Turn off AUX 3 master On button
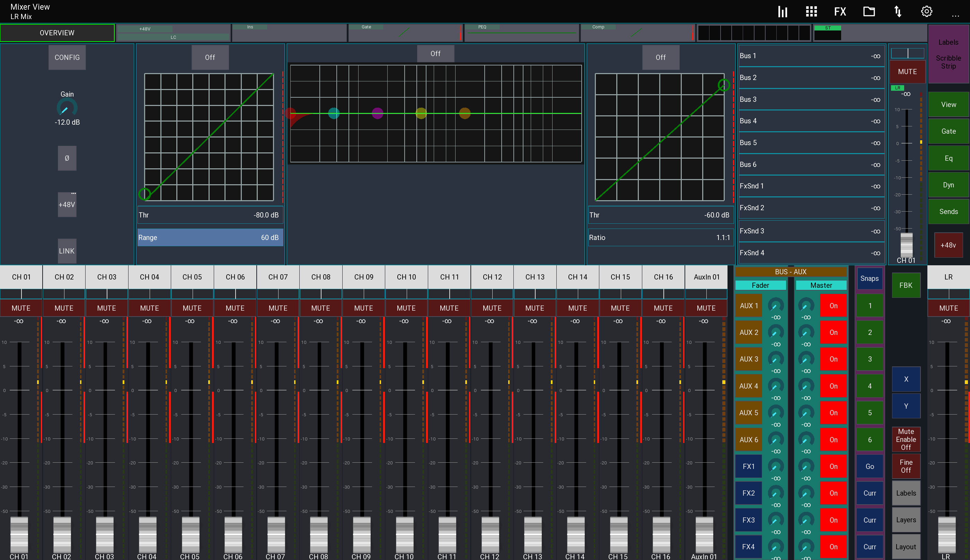 (833, 359)
